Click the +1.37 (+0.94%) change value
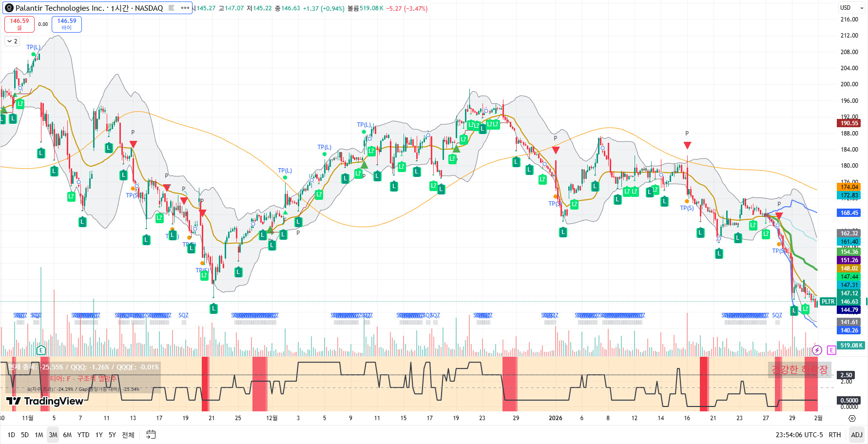Viewport: 868px width, 444px height. click(324, 8)
